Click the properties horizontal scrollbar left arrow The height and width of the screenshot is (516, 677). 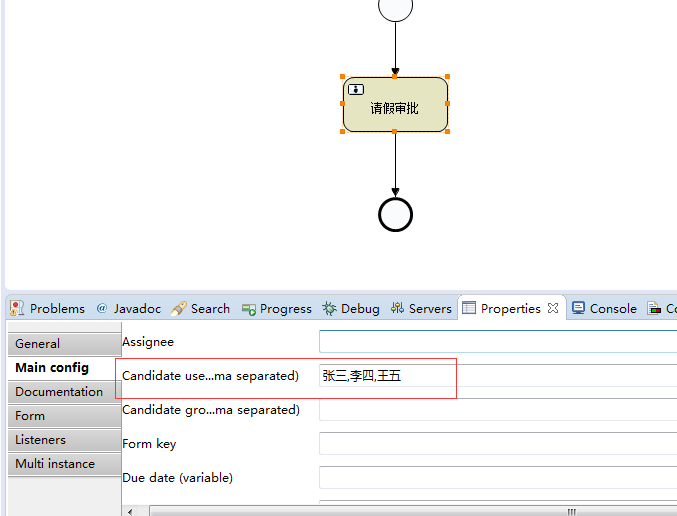tap(130, 512)
